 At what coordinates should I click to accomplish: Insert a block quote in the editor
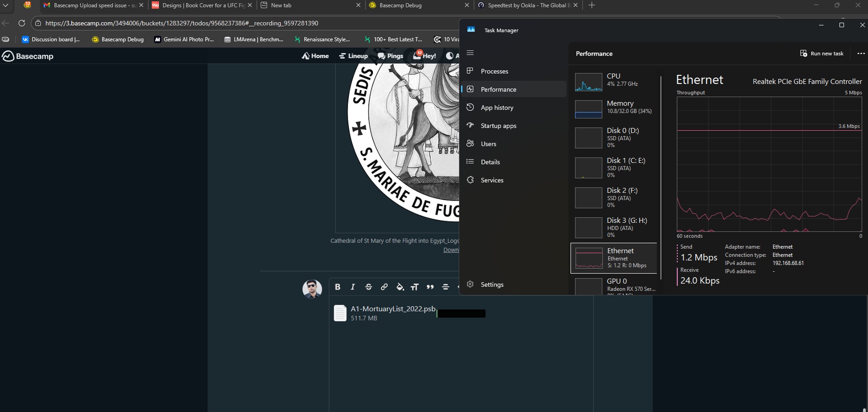point(430,287)
